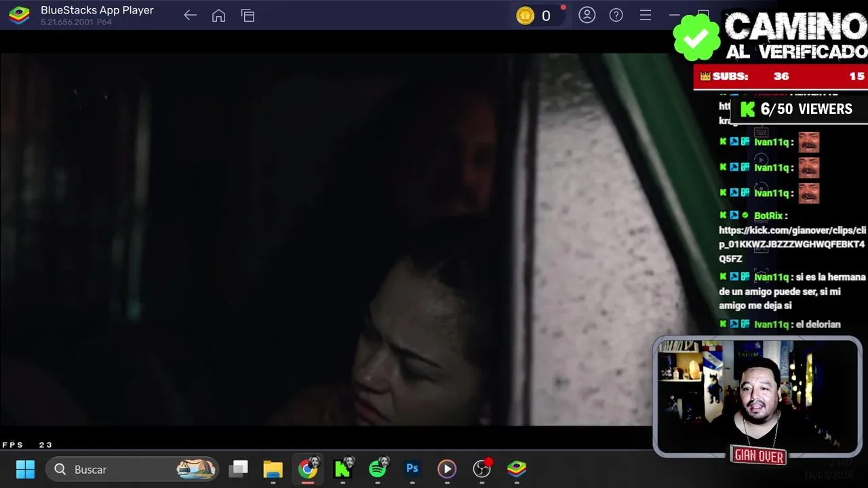Click the webcam overlay of Gian Over
868x488 pixels.
point(757,396)
